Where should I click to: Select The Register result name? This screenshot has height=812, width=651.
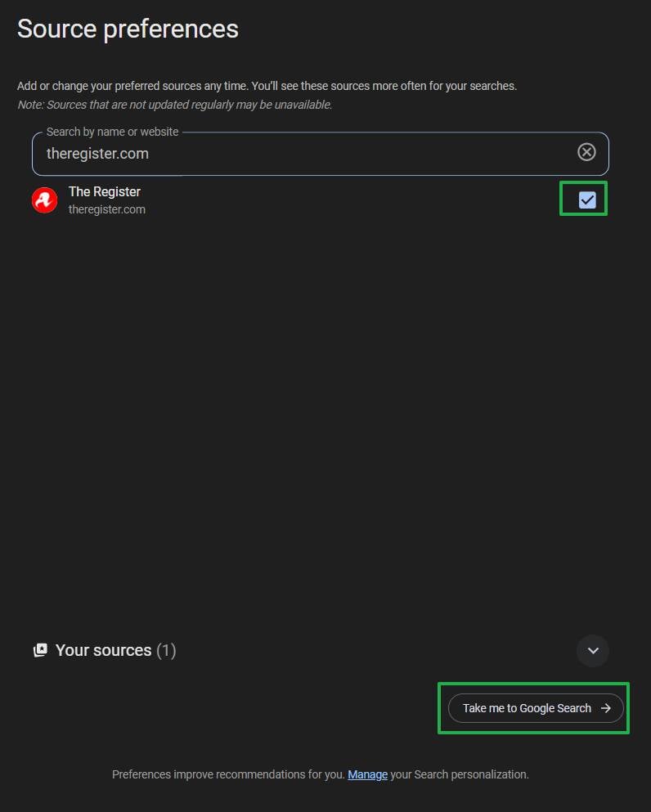point(105,191)
